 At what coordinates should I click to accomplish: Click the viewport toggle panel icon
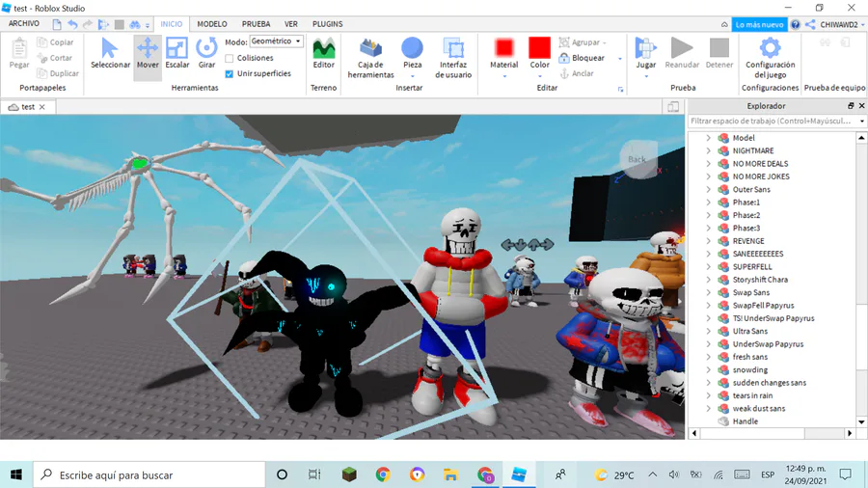coord(673,107)
